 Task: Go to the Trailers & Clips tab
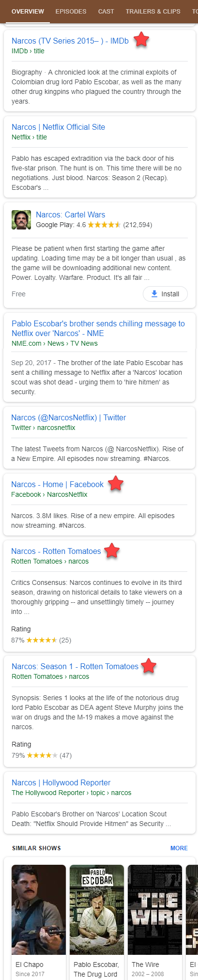coord(153,11)
